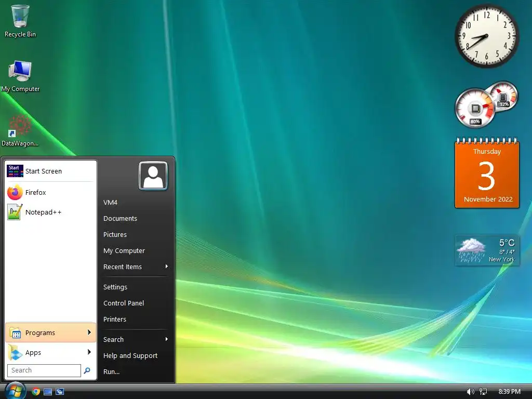Click the user account picture
The width and height of the screenshot is (532, 399).
[153, 176]
